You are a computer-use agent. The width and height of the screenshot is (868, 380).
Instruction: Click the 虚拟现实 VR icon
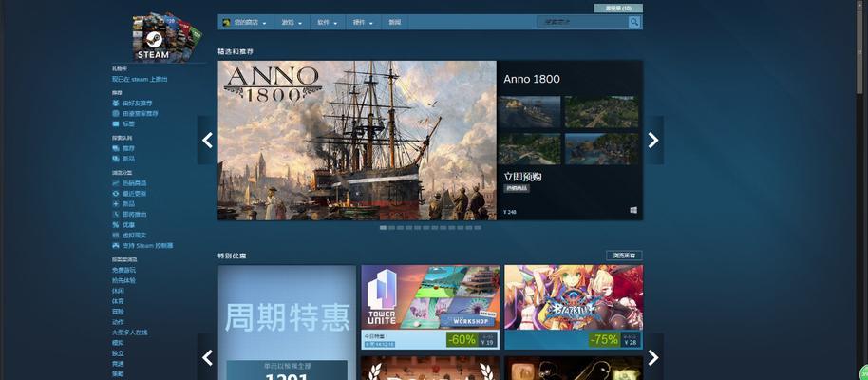[x=116, y=236]
